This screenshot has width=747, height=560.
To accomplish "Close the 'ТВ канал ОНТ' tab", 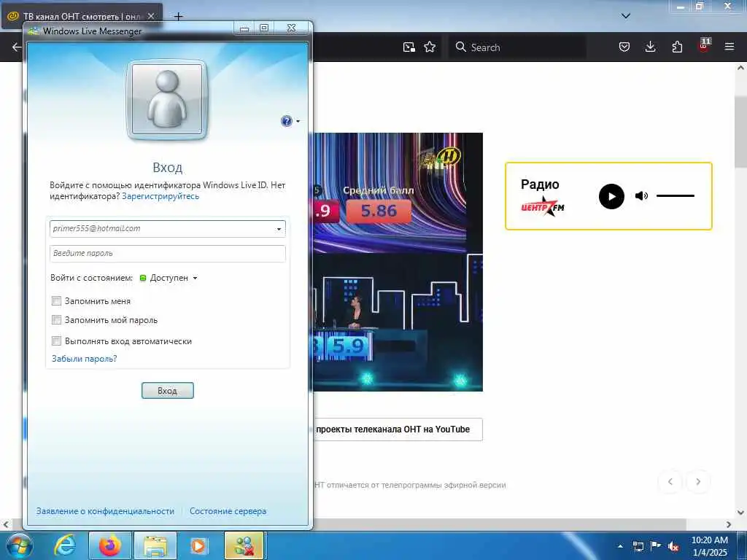I will point(151,16).
